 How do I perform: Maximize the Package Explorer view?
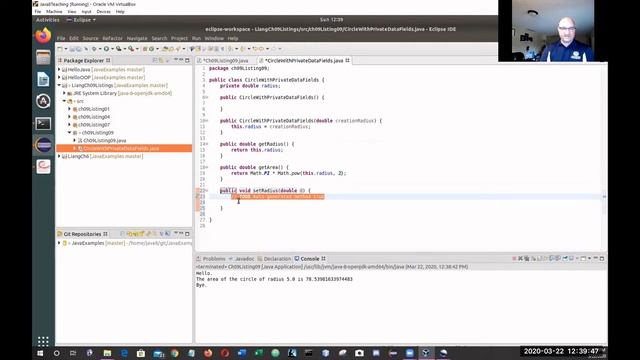pyautogui.click(x=187, y=60)
